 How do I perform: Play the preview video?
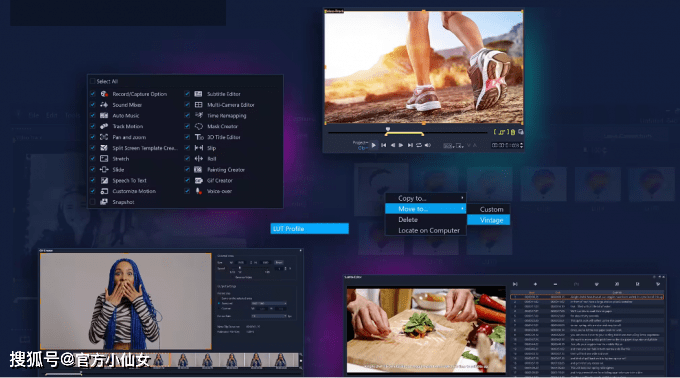click(373, 145)
